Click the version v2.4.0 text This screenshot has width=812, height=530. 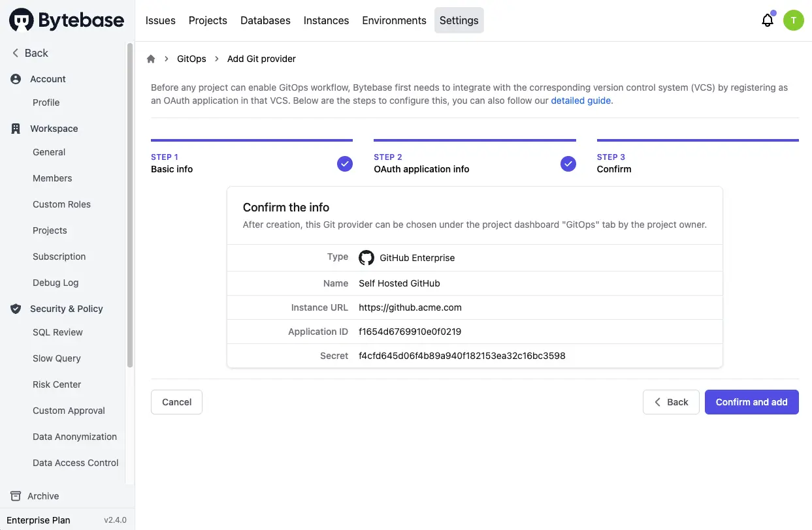(115, 520)
